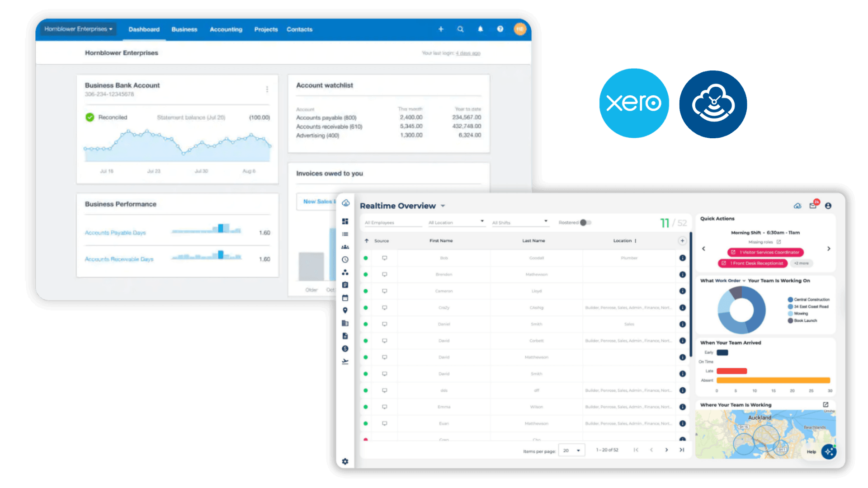Open the Contacts menu in Xero
The height and width of the screenshot is (488, 868).
(x=299, y=29)
